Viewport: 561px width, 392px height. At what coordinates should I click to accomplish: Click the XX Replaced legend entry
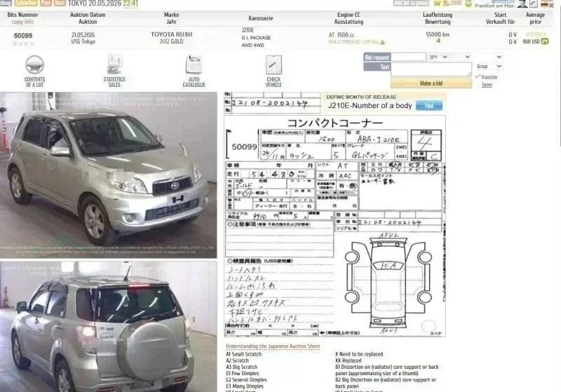click(348, 360)
